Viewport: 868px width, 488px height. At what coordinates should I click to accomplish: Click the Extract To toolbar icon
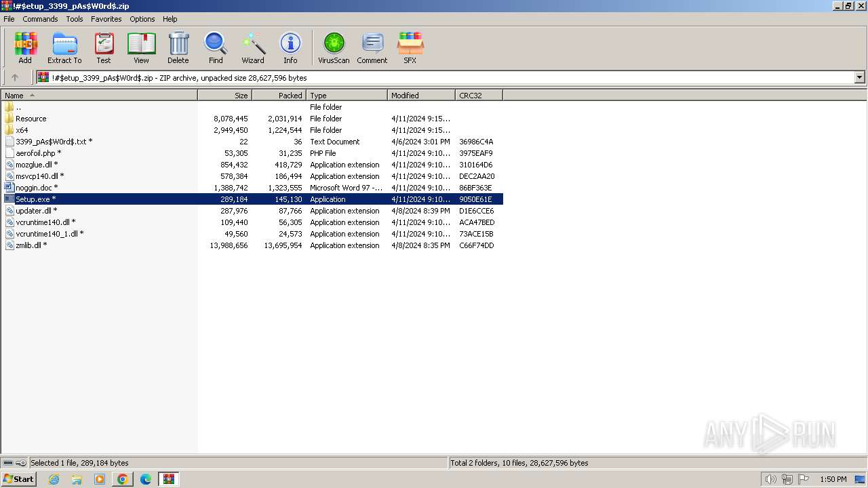coord(64,48)
